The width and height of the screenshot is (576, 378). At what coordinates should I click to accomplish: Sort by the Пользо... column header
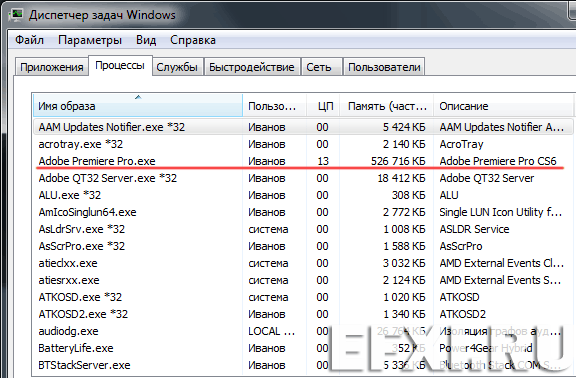[274, 106]
